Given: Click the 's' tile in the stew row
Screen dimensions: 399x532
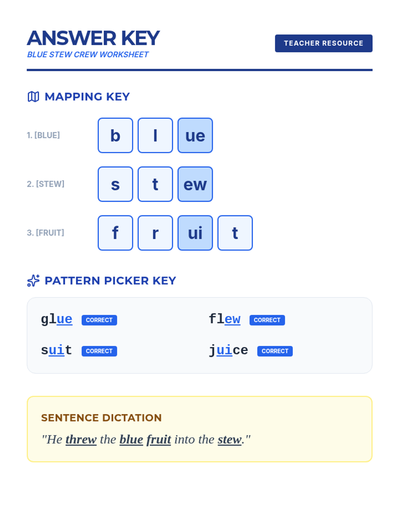Looking at the screenshot, I should coord(115,184).
